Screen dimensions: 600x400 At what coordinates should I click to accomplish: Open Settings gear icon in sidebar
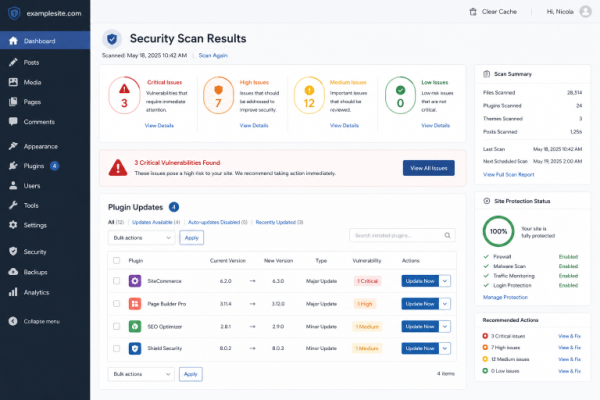pyautogui.click(x=13, y=225)
